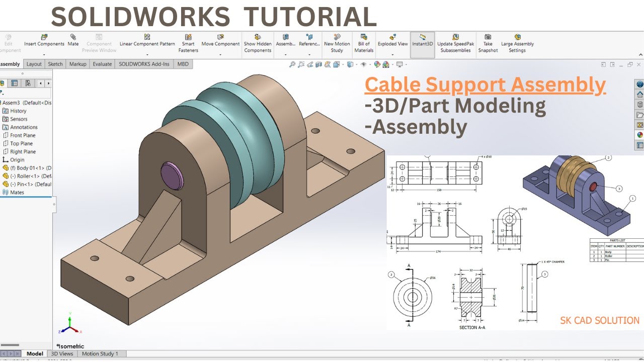
Task: Open Reference Geometry tool icon
Action: (x=309, y=37)
